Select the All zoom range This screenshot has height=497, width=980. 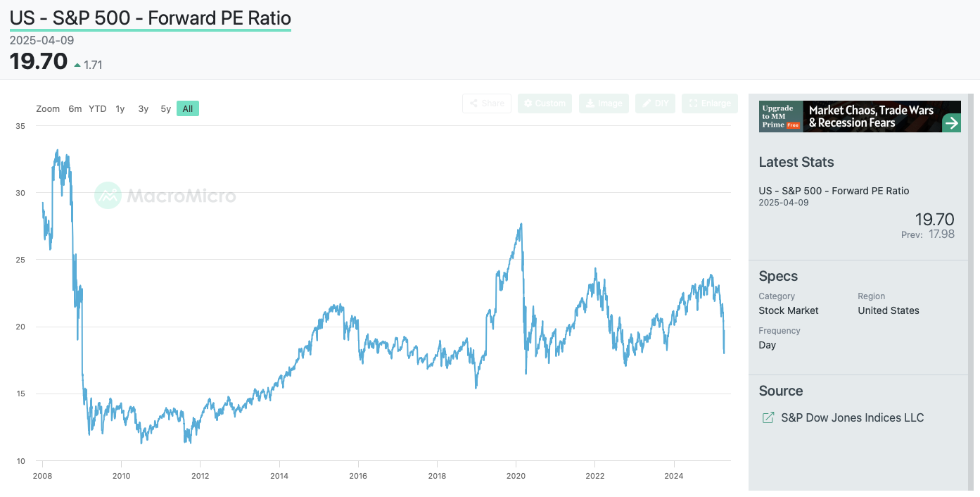188,109
